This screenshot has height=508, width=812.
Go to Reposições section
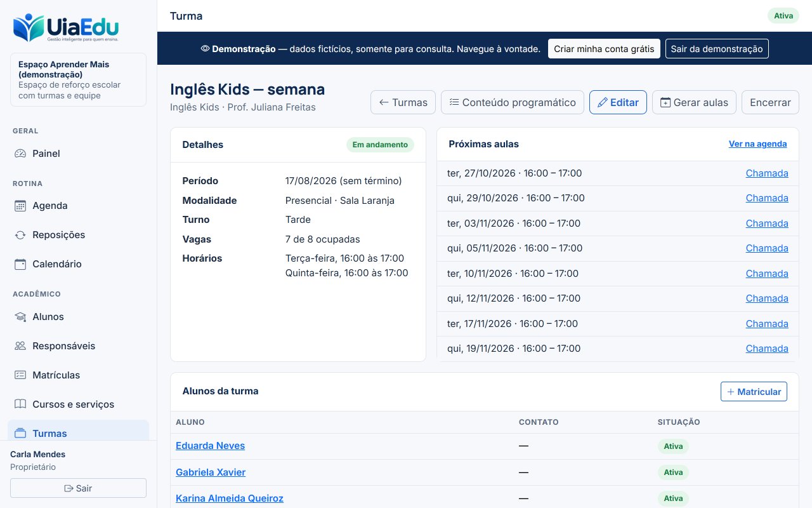[x=79, y=235]
